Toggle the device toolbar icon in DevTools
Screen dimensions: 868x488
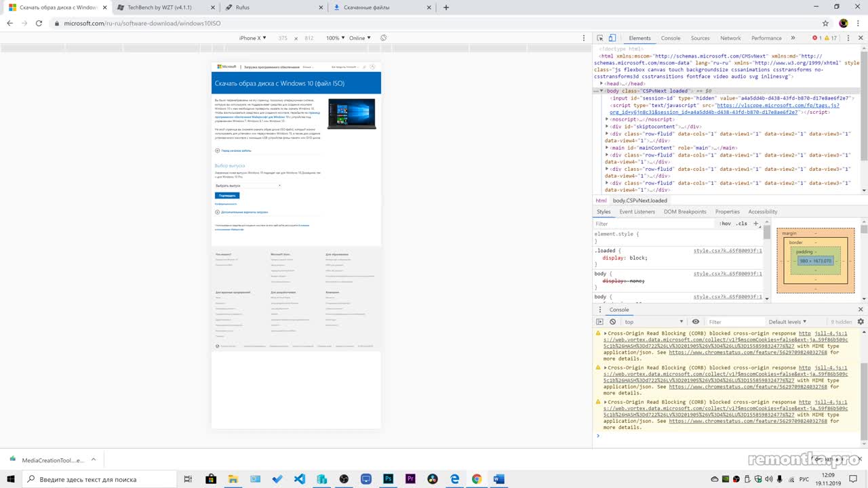(x=612, y=38)
